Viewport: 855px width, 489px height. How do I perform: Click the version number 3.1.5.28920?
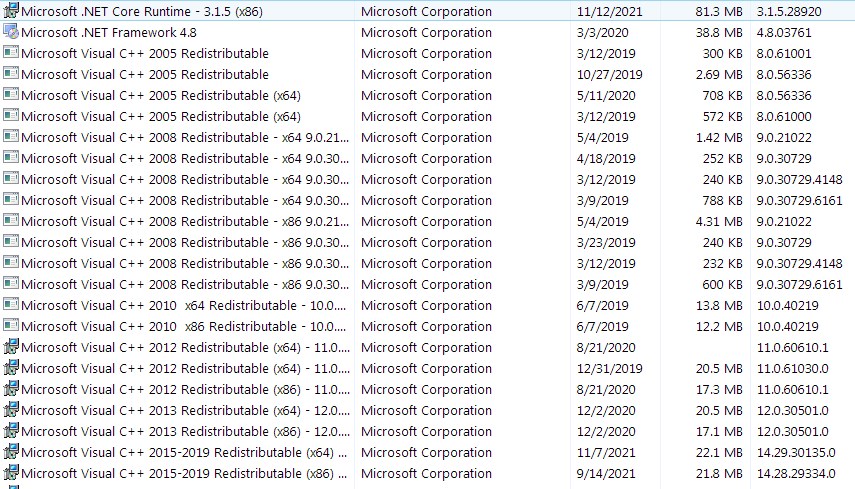click(x=788, y=11)
